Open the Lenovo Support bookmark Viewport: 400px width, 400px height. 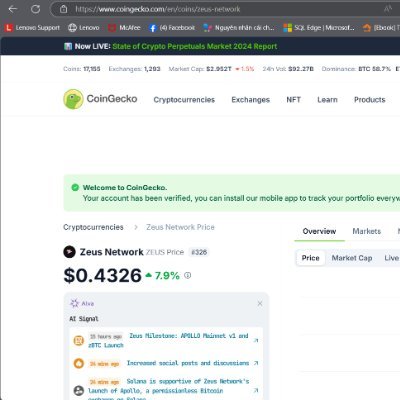click(x=32, y=28)
